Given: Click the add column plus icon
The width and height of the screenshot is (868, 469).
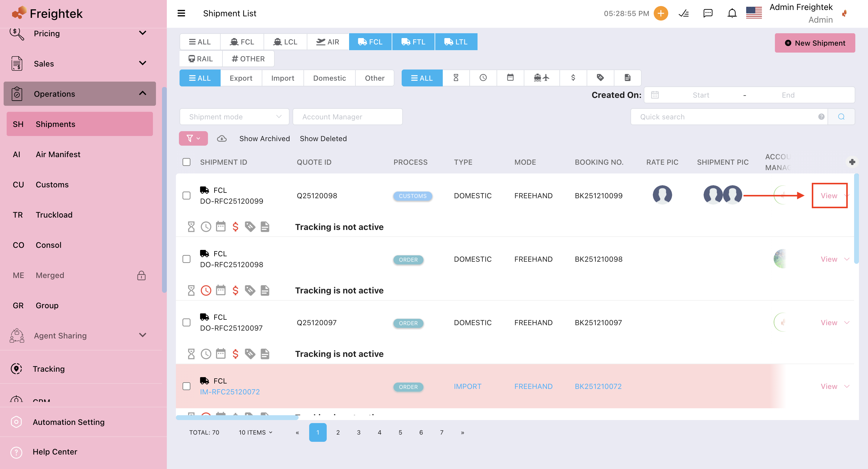Looking at the screenshot, I should 852,162.
